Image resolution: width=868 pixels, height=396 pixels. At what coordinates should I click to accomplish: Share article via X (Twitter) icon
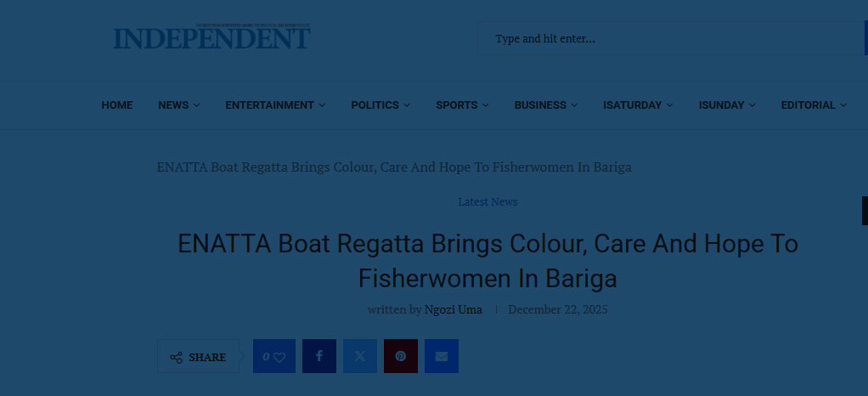(x=360, y=356)
